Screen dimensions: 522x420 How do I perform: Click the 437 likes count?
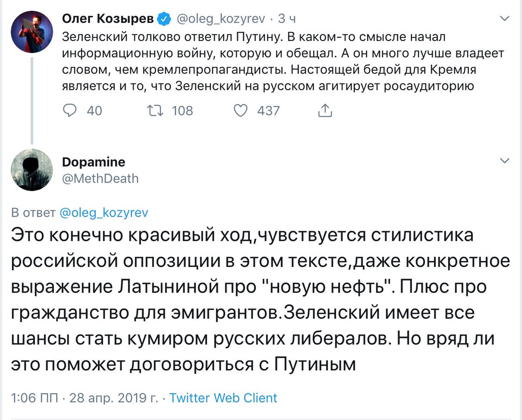[268, 110]
